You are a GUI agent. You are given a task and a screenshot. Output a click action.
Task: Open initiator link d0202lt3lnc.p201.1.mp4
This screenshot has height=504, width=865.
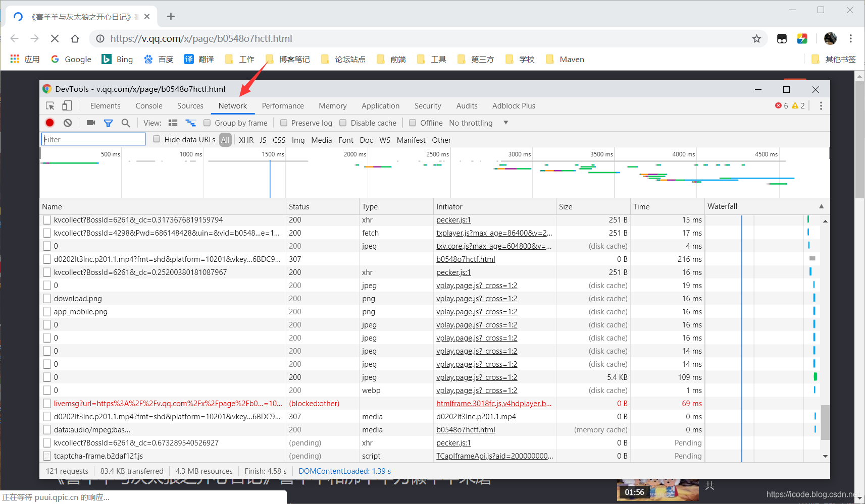[x=476, y=417]
